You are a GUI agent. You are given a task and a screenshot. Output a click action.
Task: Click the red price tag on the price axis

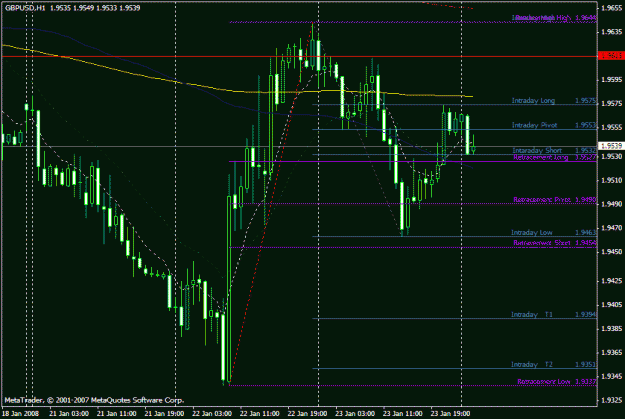611,56
